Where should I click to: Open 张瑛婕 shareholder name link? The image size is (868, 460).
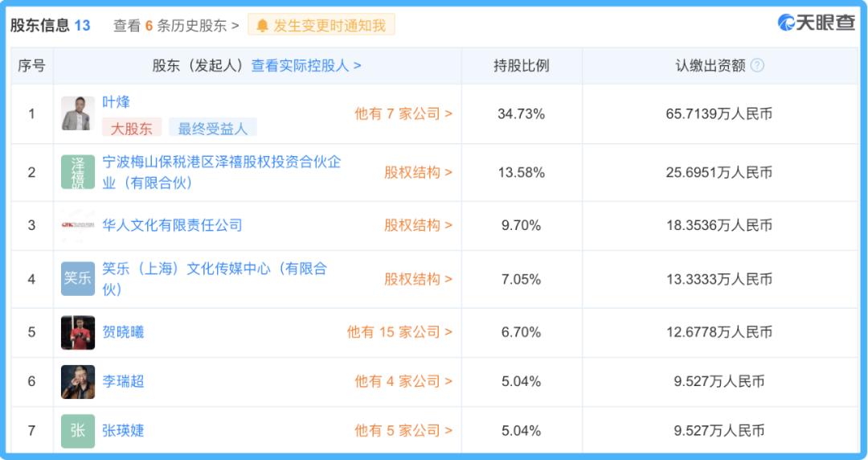click(x=123, y=430)
